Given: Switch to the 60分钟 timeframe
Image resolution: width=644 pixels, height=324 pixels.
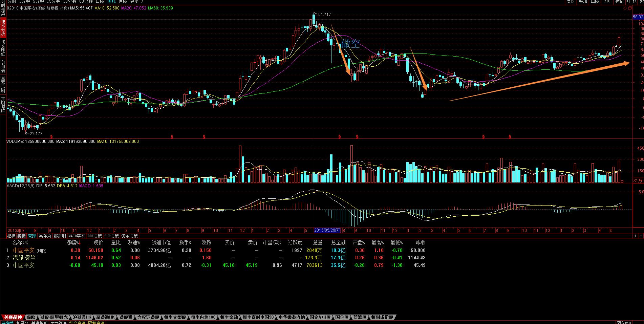Looking at the screenshot, I should tap(86, 2).
